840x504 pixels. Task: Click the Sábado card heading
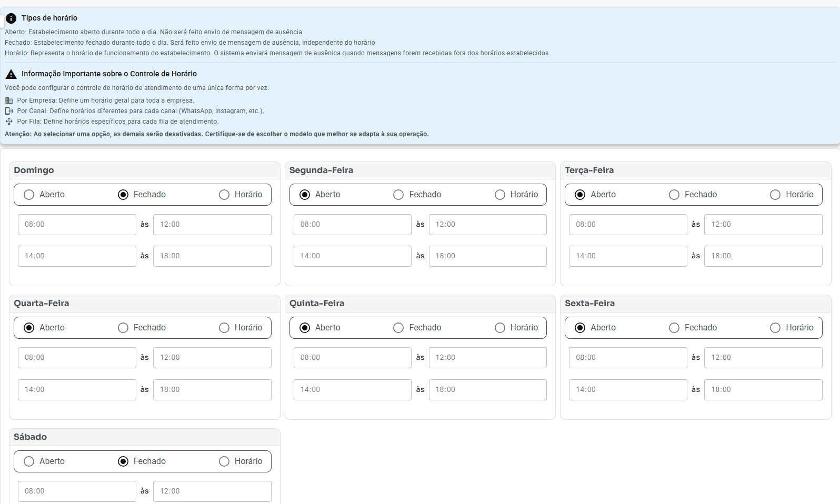coord(30,437)
